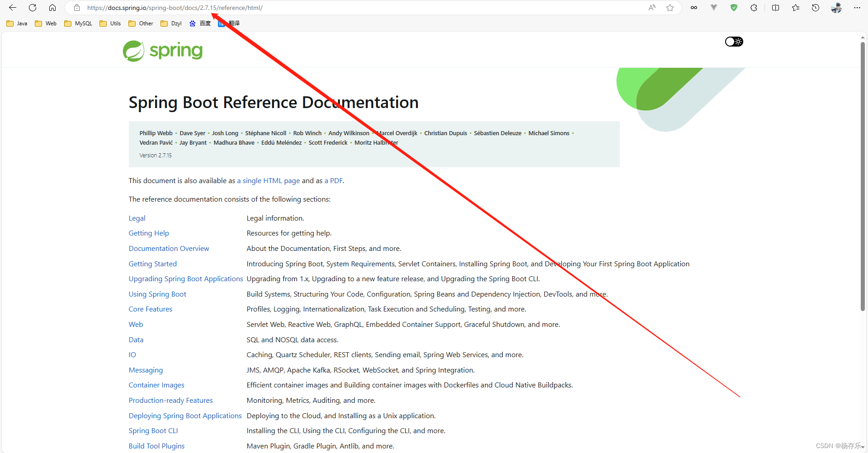The image size is (868, 453).
Task: Click the address bar URL
Action: click(x=175, y=8)
